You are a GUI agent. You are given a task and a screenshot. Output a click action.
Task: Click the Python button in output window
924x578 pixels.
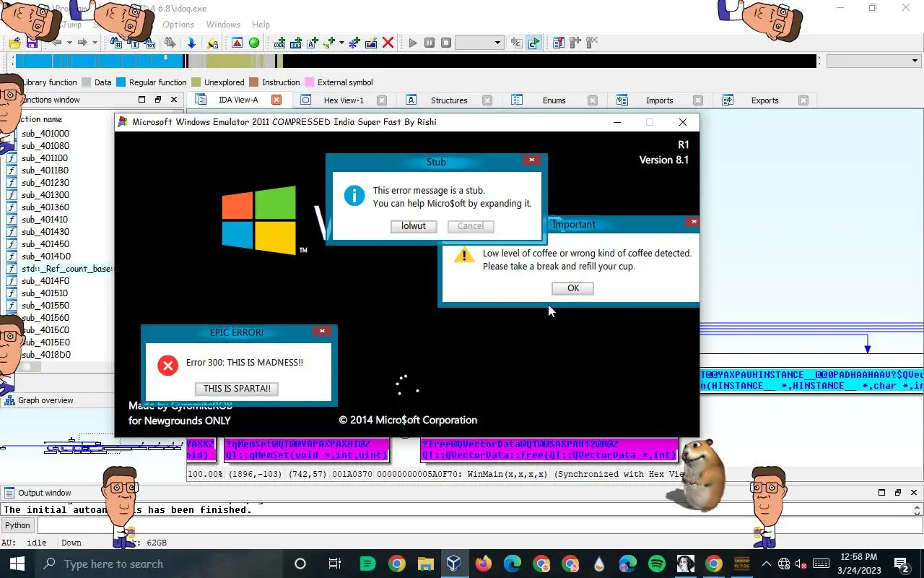pos(18,525)
